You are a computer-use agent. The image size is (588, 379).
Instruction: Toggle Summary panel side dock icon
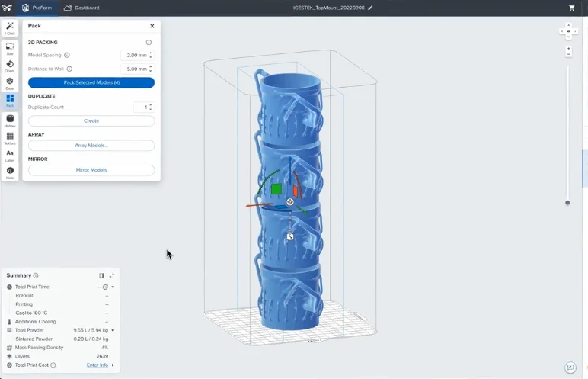tap(101, 276)
